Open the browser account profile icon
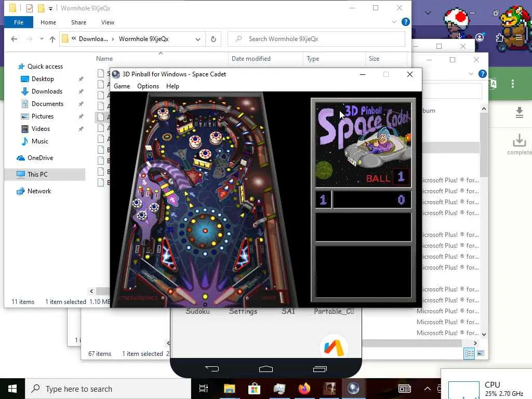Viewport: 532px width, 399px height. 480,37
